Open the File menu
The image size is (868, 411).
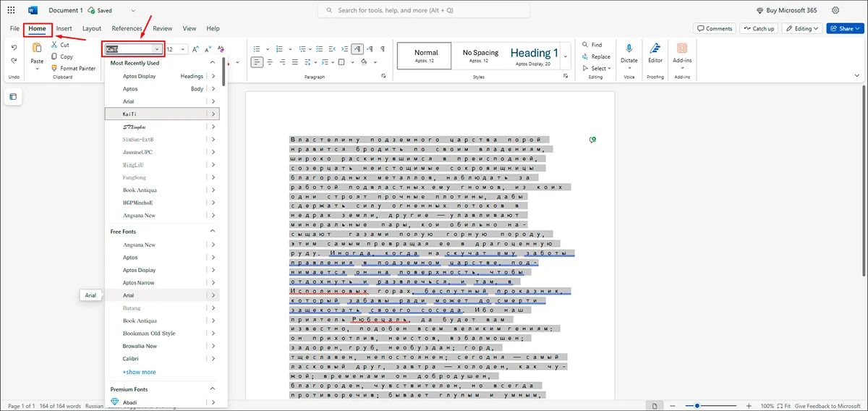[14, 29]
